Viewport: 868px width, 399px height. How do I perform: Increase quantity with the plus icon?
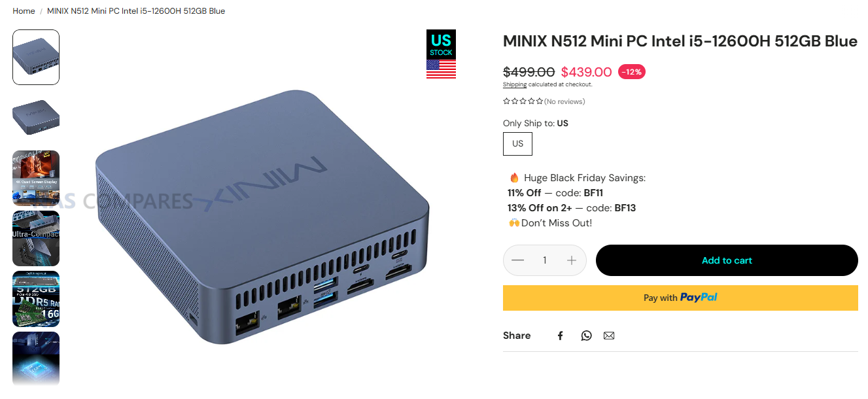pos(572,260)
